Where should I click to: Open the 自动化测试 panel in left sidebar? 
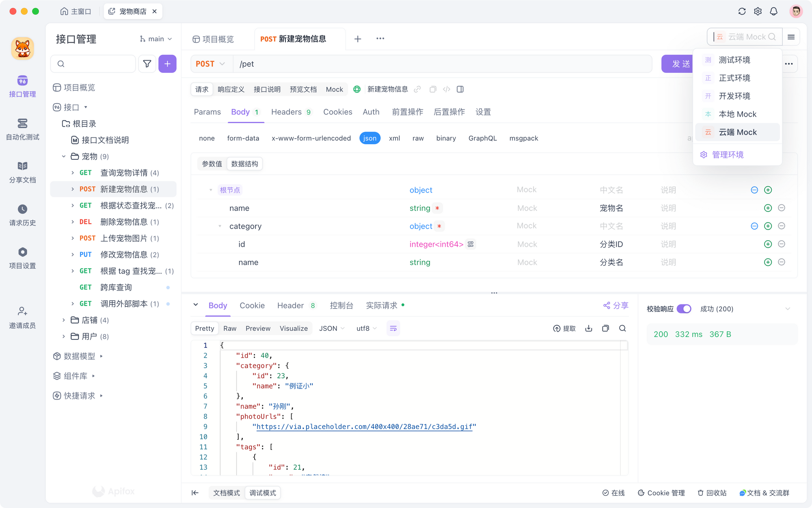click(22, 129)
